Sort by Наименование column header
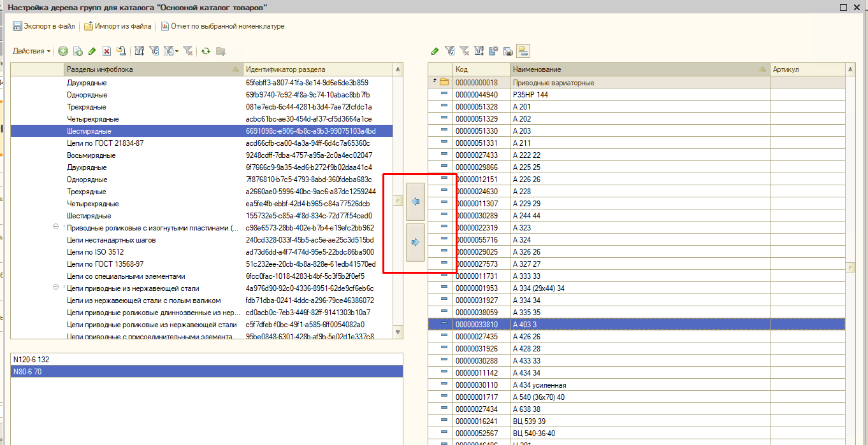Screen dimensions: 868x445 click(640, 69)
